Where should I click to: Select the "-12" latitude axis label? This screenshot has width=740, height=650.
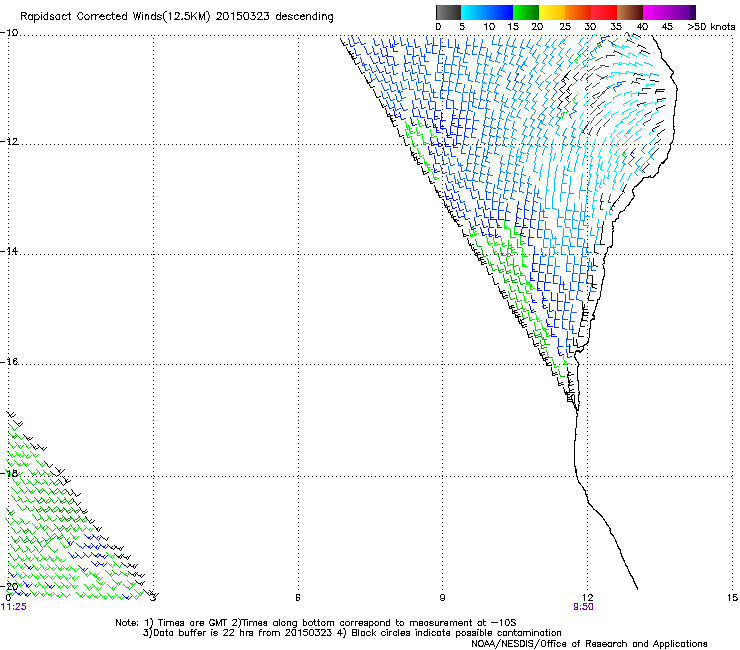[9, 141]
